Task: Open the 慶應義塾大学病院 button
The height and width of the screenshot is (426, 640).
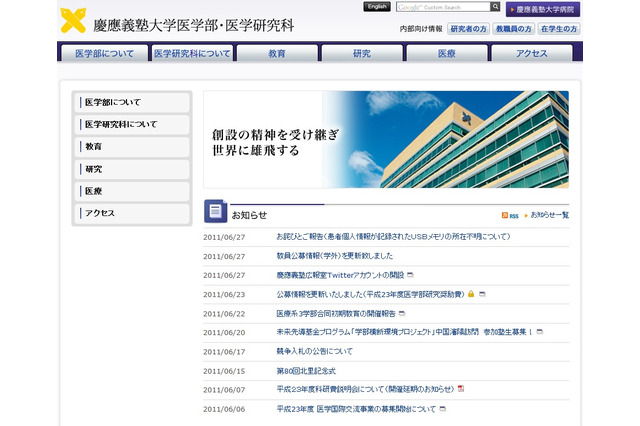Action: tap(544, 9)
